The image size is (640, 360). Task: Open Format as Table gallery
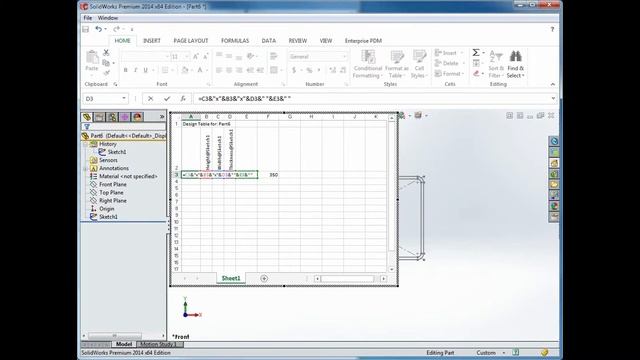[396, 64]
